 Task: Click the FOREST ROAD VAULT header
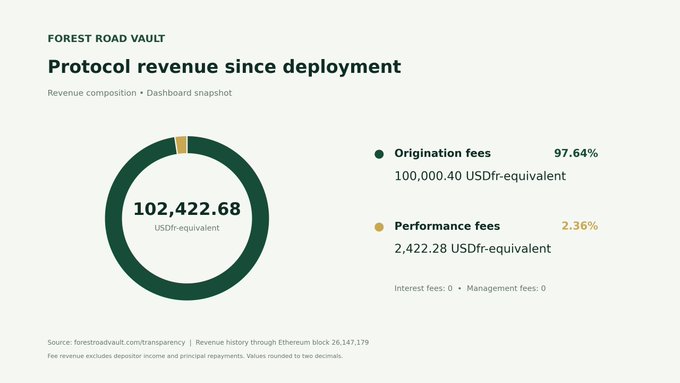coord(106,39)
